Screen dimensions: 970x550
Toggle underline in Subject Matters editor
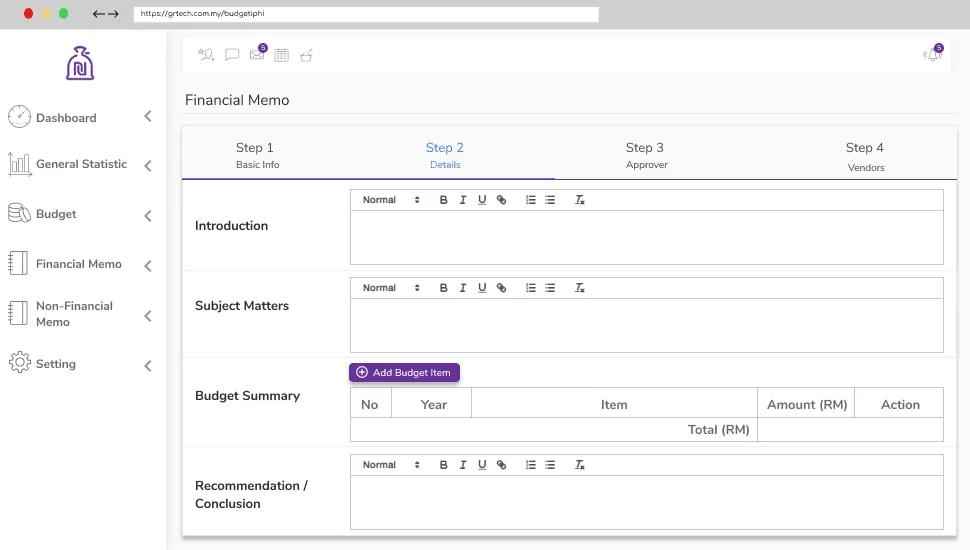pyautogui.click(x=482, y=288)
